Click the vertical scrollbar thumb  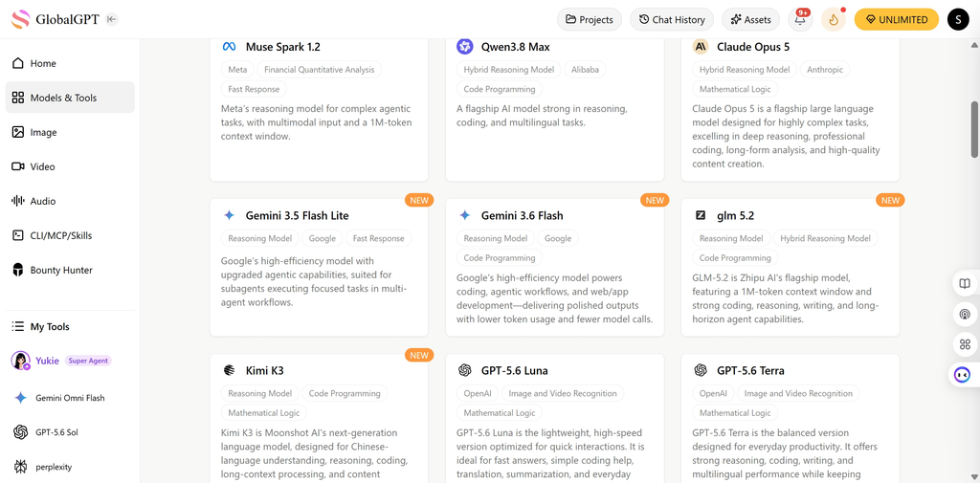[x=974, y=129]
